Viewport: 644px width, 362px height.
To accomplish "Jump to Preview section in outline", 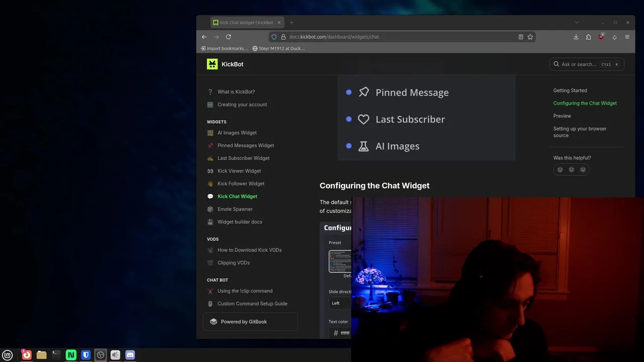I will [x=562, y=116].
